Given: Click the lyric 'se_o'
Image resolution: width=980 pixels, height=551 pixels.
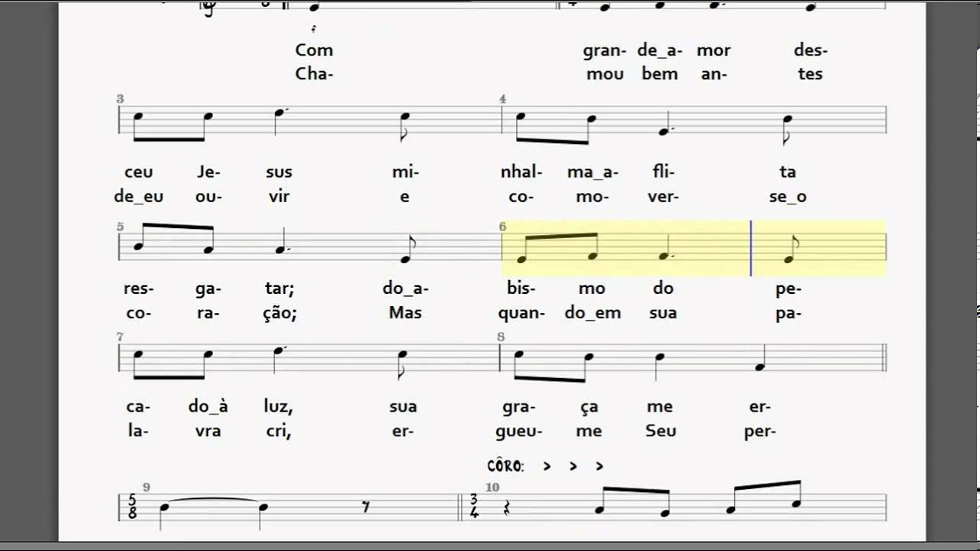Looking at the screenshot, I should 788,197.
